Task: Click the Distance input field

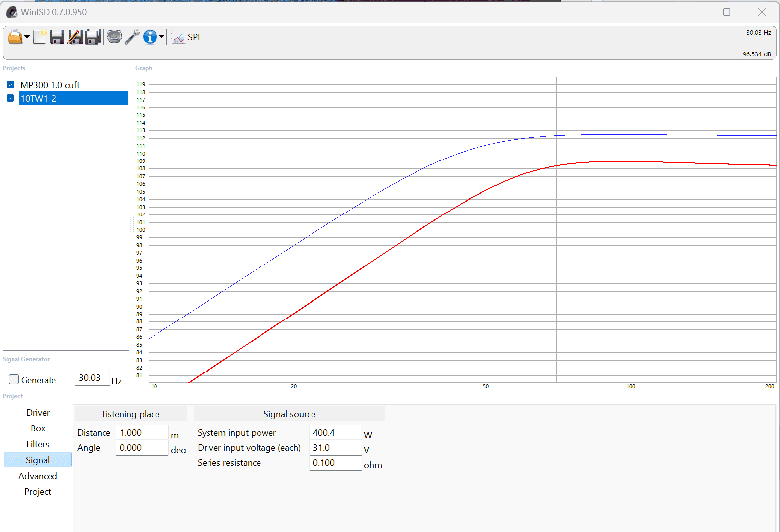Action: tap(142, 432)
